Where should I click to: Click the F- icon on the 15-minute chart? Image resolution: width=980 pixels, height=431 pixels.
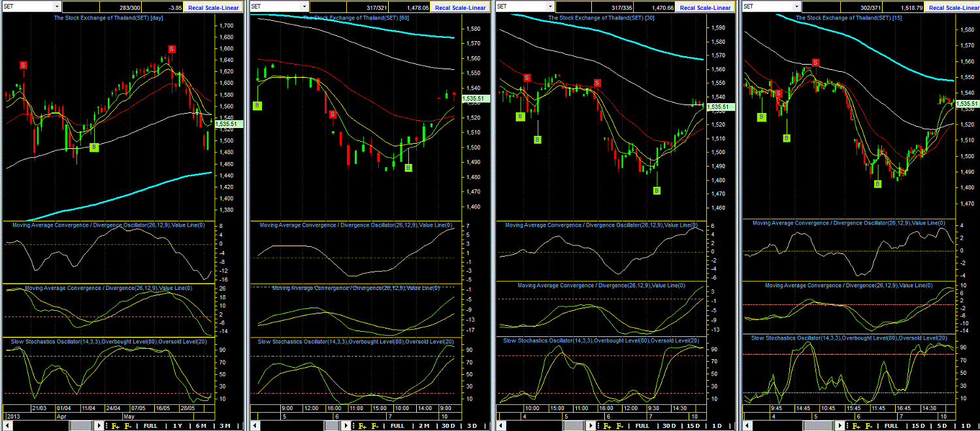(869, 426)
